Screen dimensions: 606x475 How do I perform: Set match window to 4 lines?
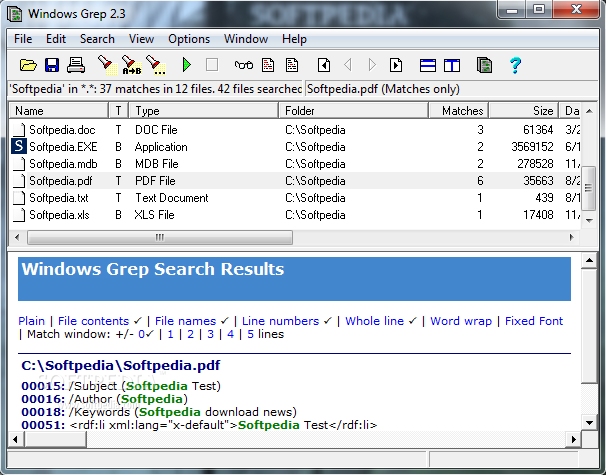point(231,334)
